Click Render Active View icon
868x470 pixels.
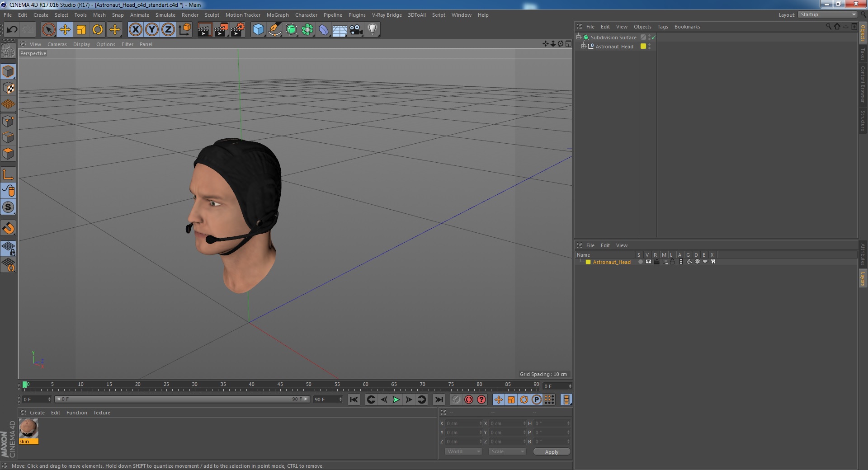click(x=204, y=30)
